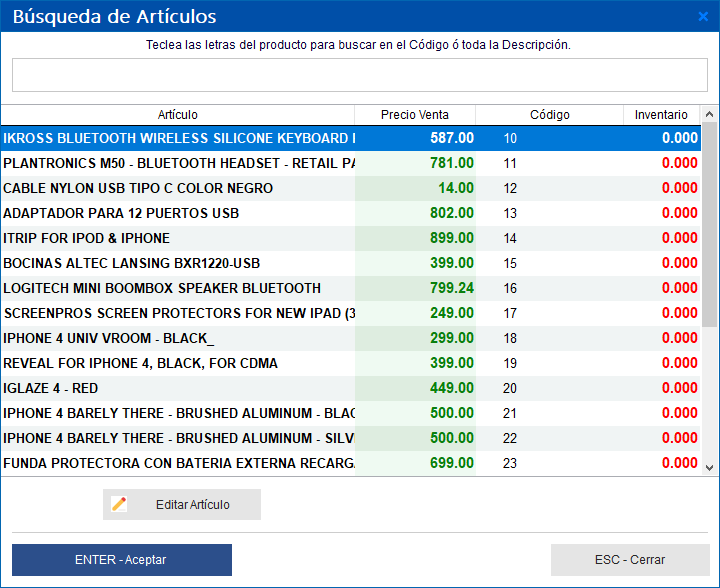The height and width of the screenshot is (588, 720).
Task: Click code 14 in Código column
Action: (510, 239)
